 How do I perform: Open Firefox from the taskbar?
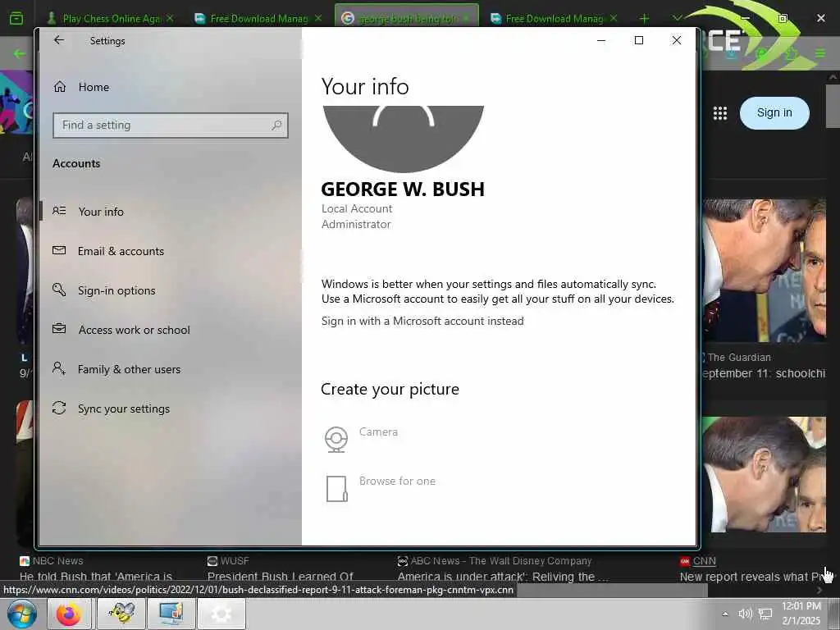click(x=70, y=614)
